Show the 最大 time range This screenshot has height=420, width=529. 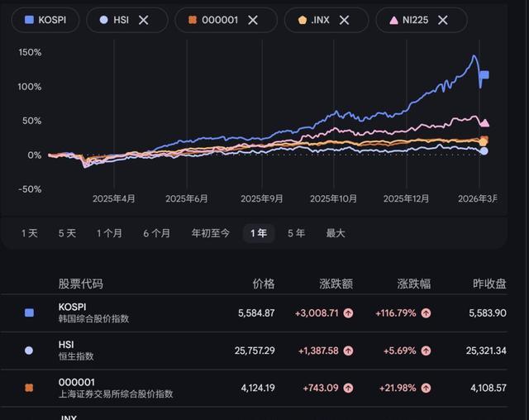tap(336, 233)
